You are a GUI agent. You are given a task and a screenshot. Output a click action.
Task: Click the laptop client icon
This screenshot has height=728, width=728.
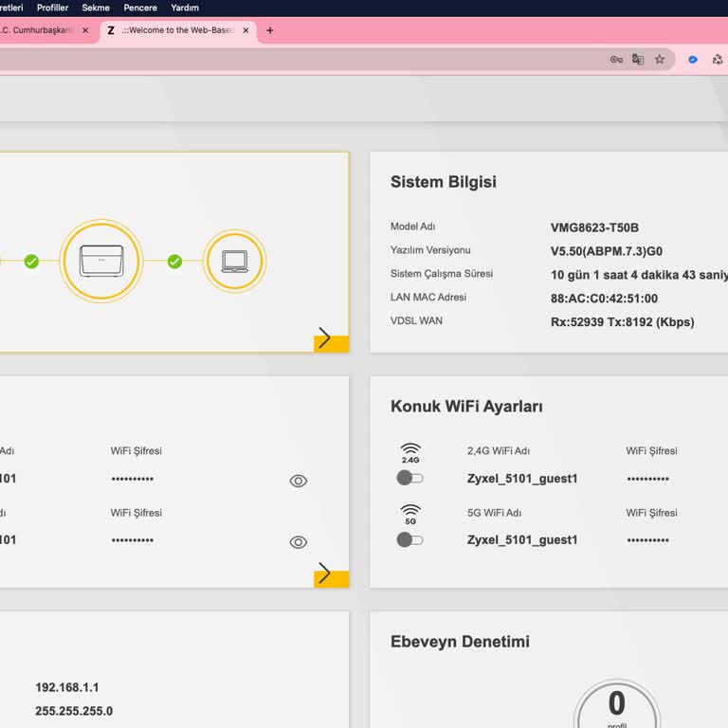pyautogui.click(x=234, y=261)
